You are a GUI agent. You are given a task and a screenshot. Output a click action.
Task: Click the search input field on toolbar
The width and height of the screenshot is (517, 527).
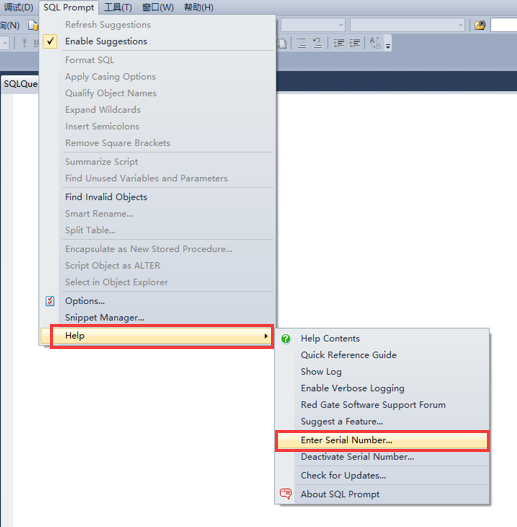pos(504,25)
